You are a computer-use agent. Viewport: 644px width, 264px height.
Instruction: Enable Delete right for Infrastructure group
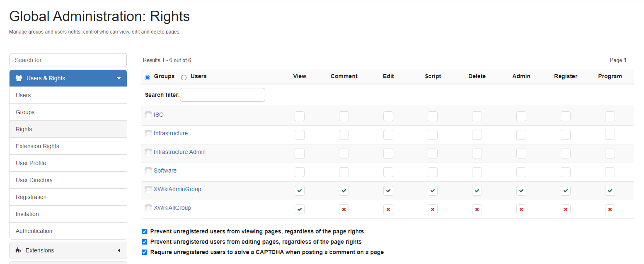[x=477, y=135]
